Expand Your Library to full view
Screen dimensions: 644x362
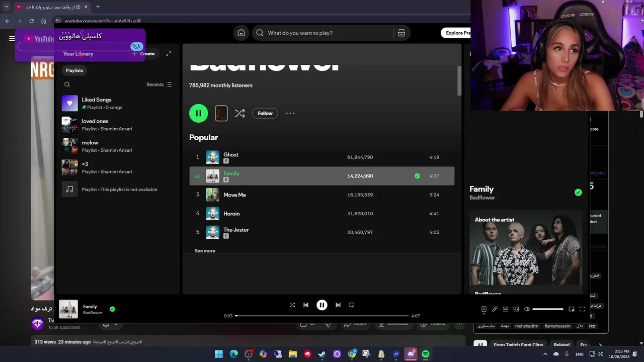click(x=169, y=54)
